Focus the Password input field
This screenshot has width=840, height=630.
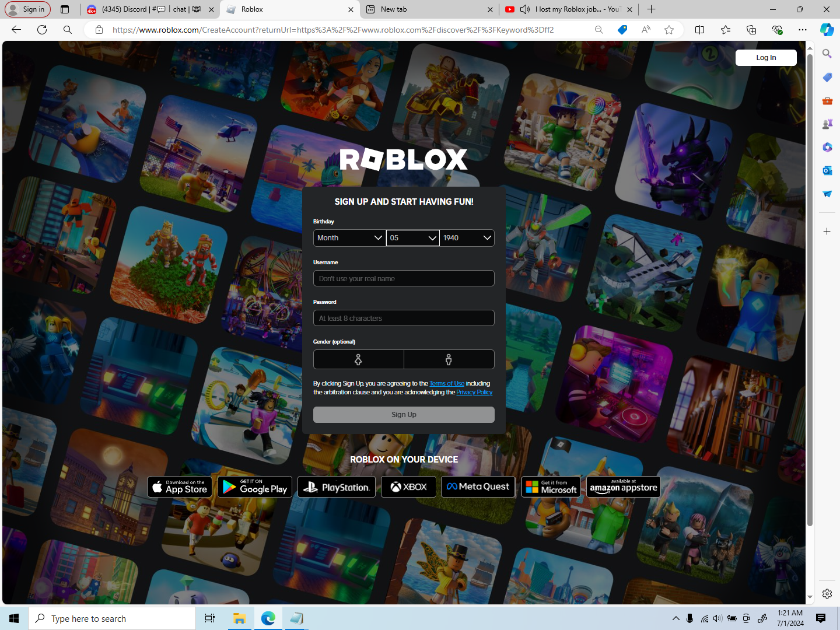tap(404, 318)
